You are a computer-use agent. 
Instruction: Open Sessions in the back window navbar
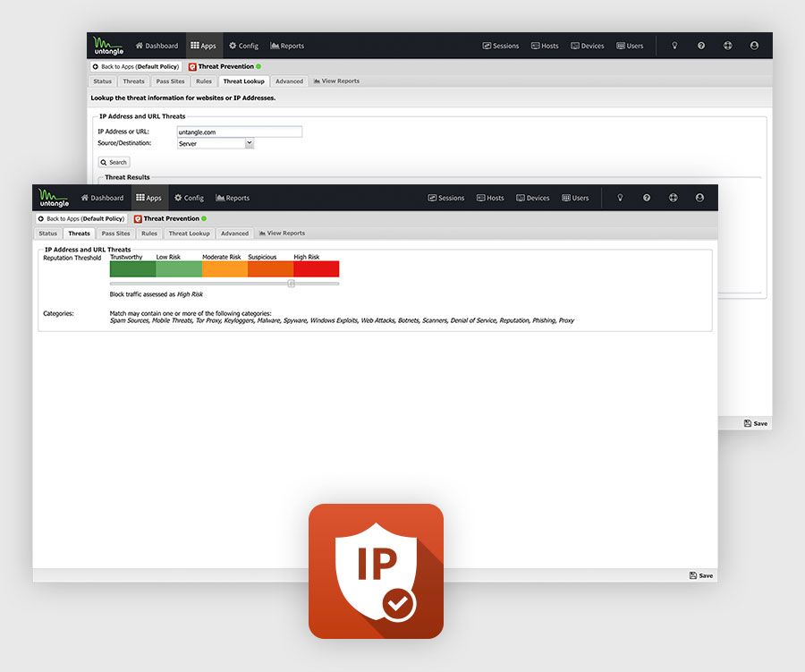pyautogui.click(x=501, y=46)
